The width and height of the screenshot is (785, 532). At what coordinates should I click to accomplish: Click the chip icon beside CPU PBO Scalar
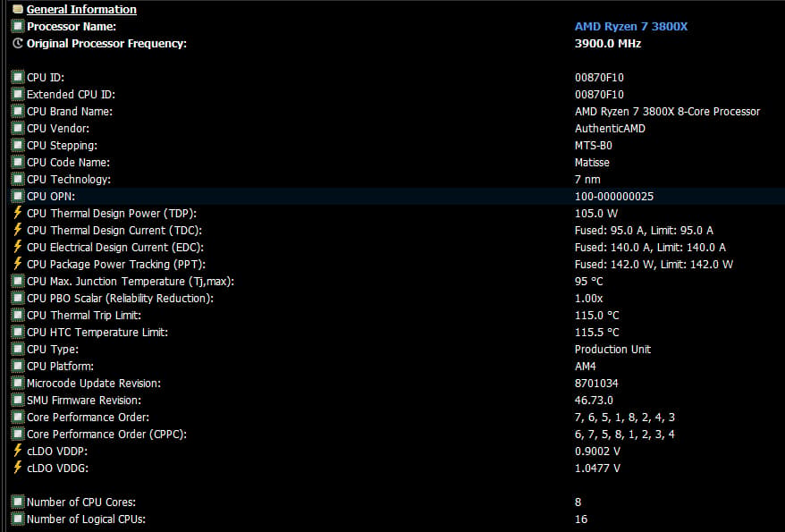pyautogui.click(x=18, y=299)
